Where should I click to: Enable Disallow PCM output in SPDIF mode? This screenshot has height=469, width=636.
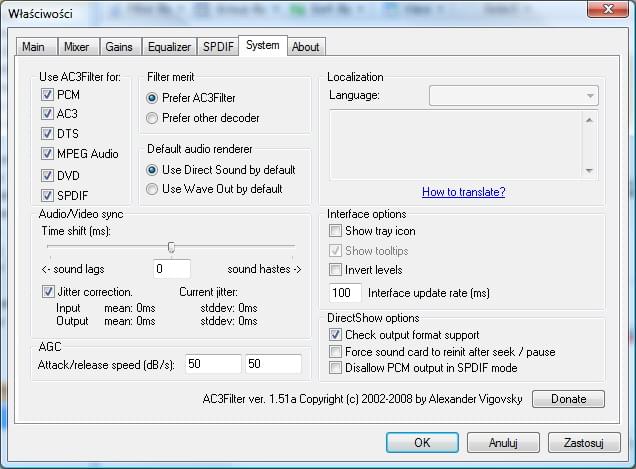pos(335,368)
